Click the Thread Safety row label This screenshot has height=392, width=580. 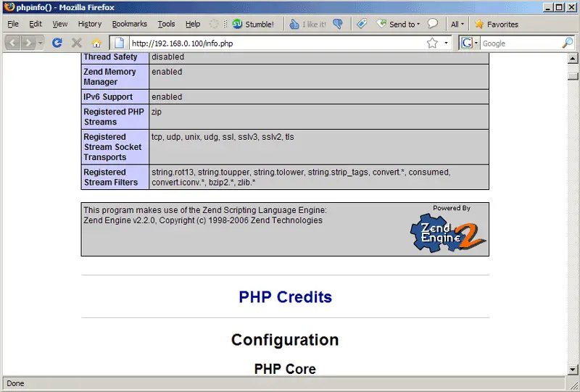(110, 57)
